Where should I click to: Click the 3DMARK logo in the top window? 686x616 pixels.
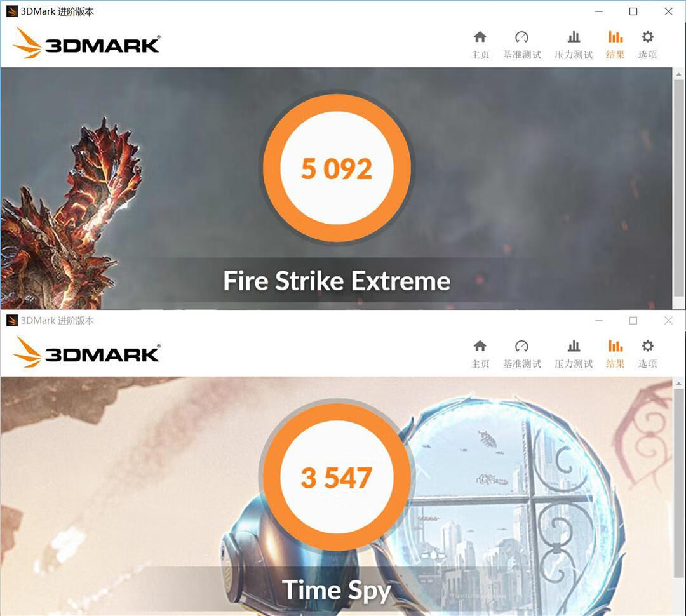point(86,44)
